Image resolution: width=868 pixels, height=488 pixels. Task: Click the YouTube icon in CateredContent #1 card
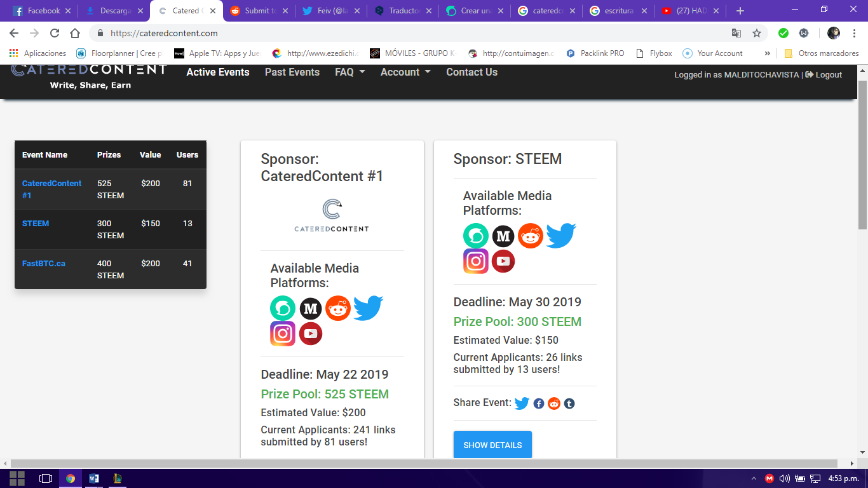(x=311, y=334)
